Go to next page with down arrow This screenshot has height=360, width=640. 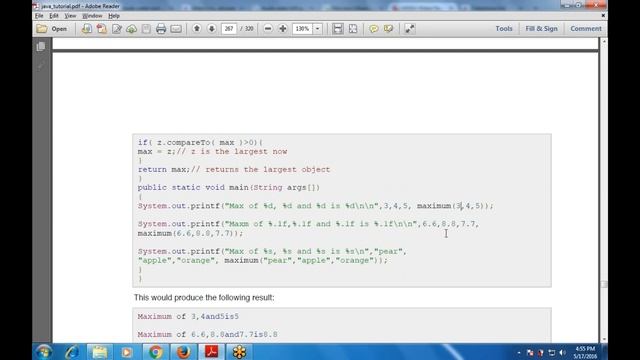[x=211, y=29]
